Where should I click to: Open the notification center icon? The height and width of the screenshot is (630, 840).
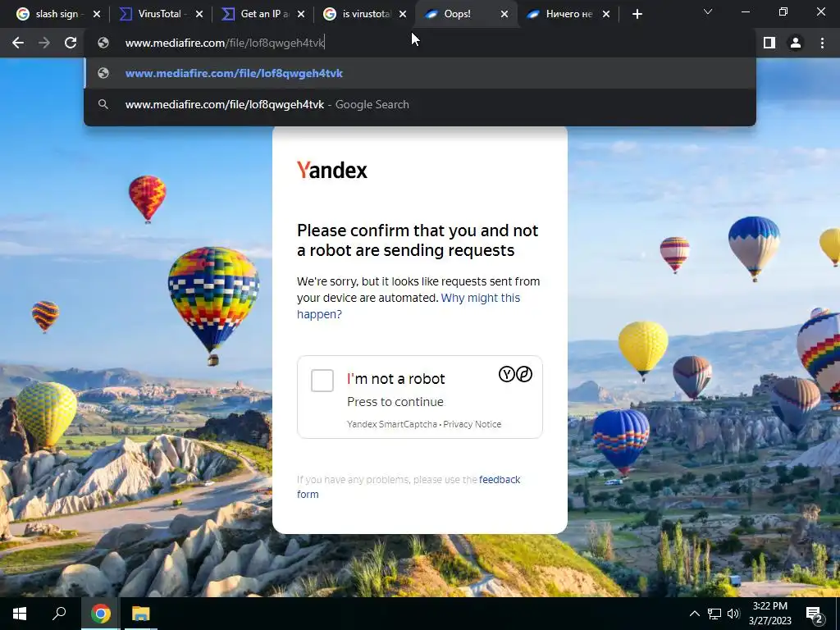[x=814, y=614]
